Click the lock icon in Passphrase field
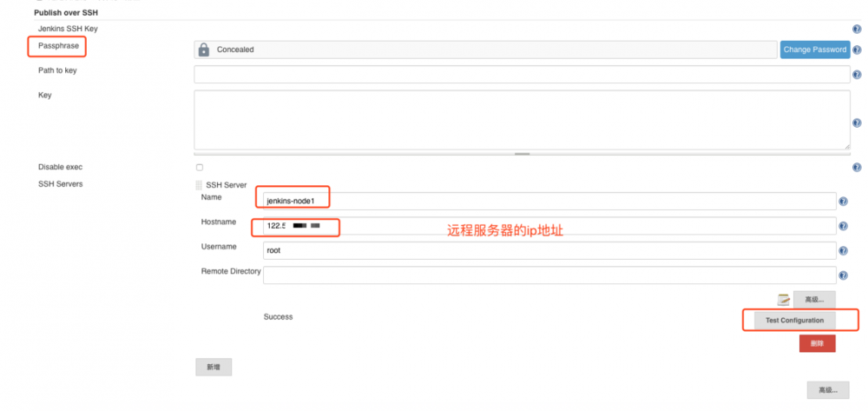The width and height of the screenshot is (868, 411). pos(204,50)
